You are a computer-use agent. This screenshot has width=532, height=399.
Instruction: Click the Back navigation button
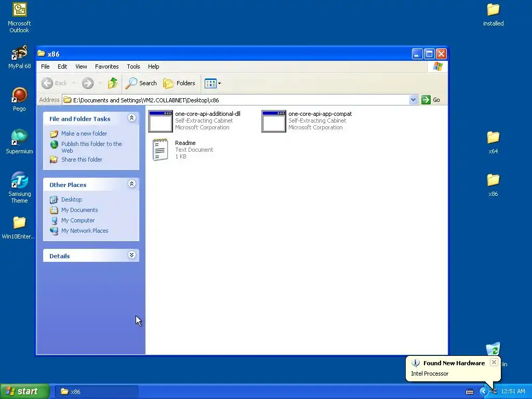[x=54, y=83]
